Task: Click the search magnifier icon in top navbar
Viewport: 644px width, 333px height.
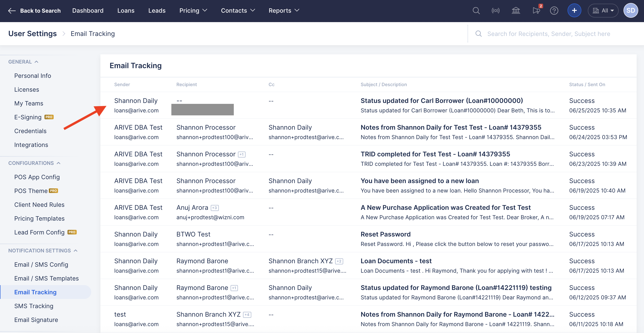Action: point(476,11)
